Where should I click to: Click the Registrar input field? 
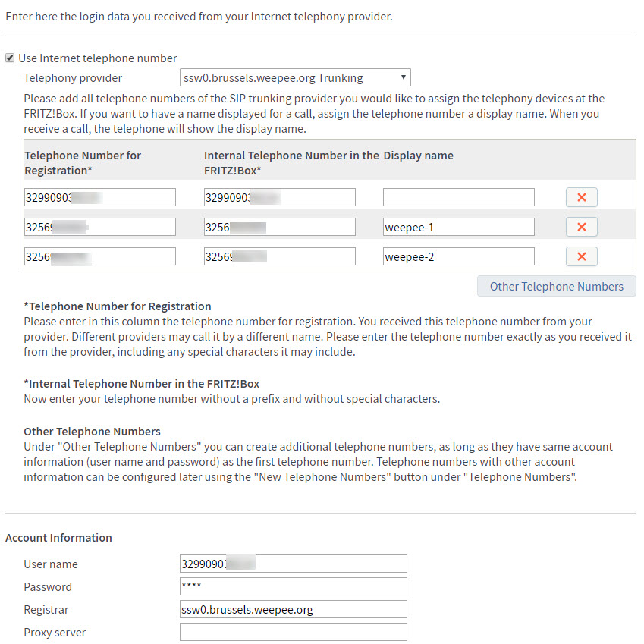[x=293, y=609]
